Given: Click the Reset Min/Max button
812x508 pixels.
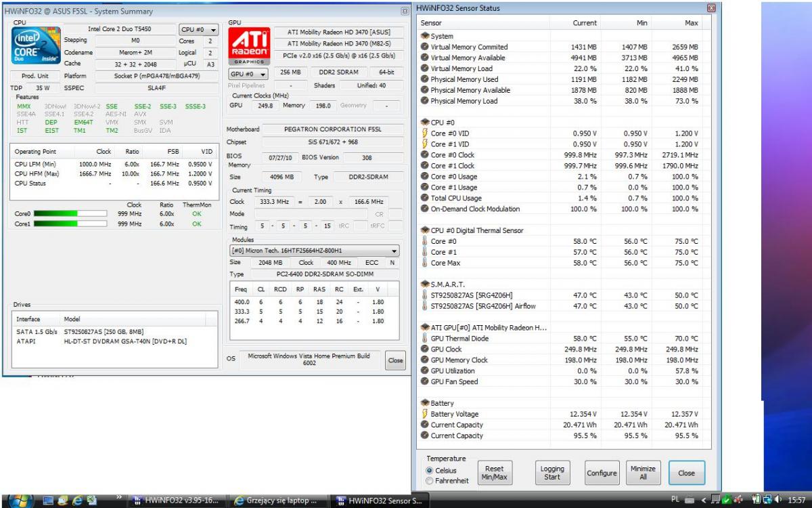Looking at the screenshot, I should click(x=494, y=473).
